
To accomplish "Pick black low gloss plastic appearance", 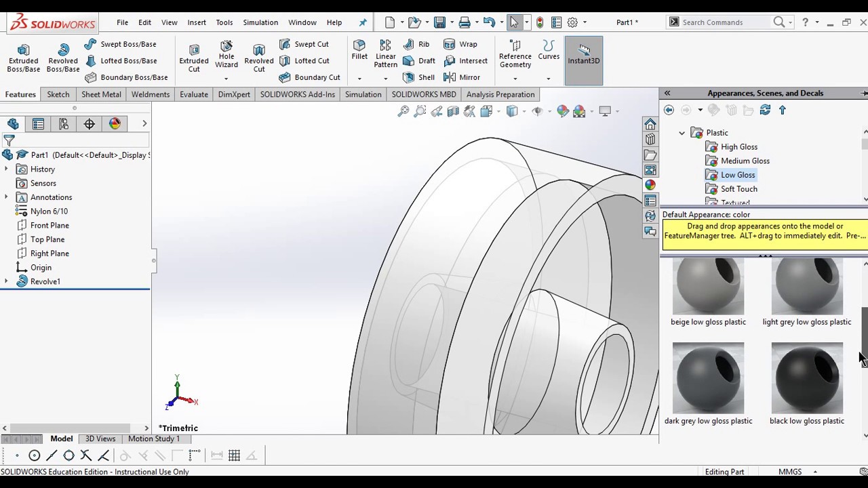I will [807, 384].
